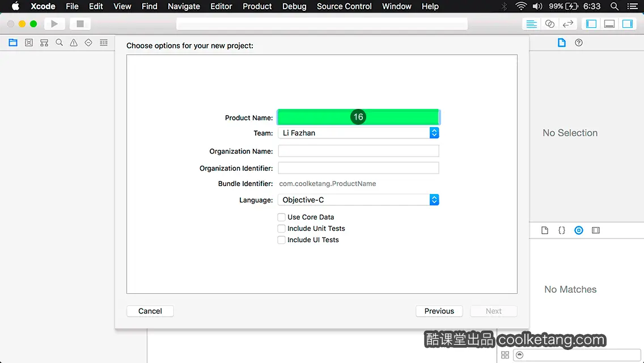The height and width of the screenshot is (363, 644).
Task: Open the Symbol navigator icon
Action: [44, 43]
